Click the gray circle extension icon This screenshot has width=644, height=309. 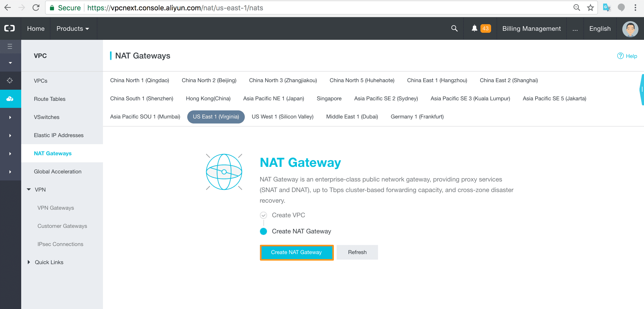[x=621, y=8]
